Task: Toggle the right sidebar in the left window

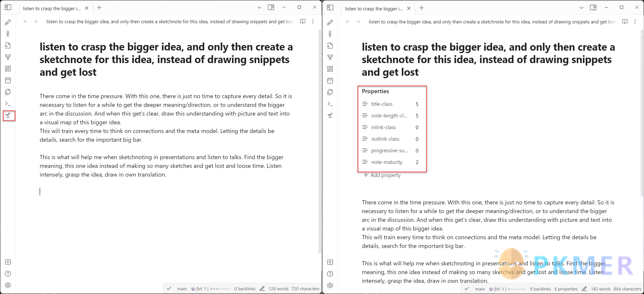Action: pyautogui.click(x=271, y=7)
